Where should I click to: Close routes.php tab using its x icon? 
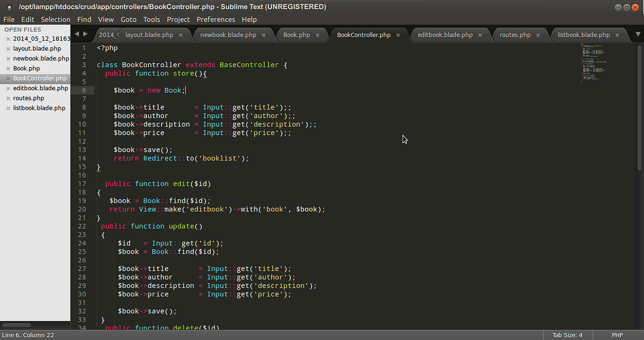537,34
